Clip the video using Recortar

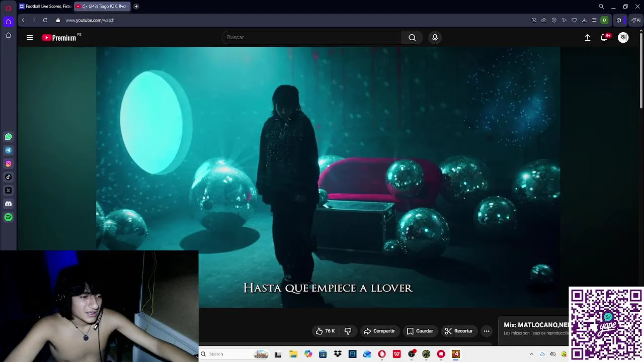[458, 331]
